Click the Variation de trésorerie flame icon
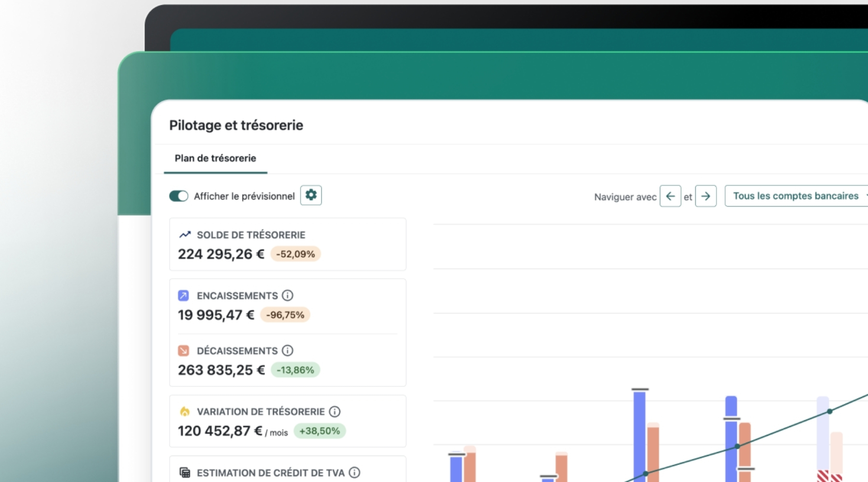Viewport: 868px width, 482px height. (185, 412)
